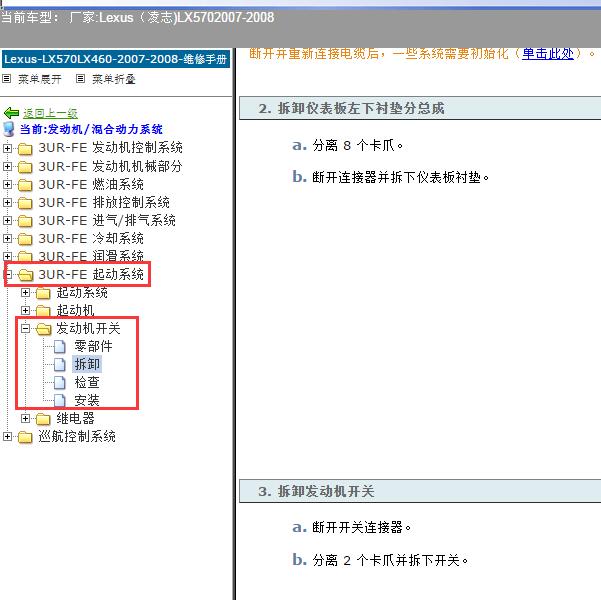601x600 pixels.
Task: Select the 继电器 tree label
Action: pyautogui.click(x=76, y=418)
